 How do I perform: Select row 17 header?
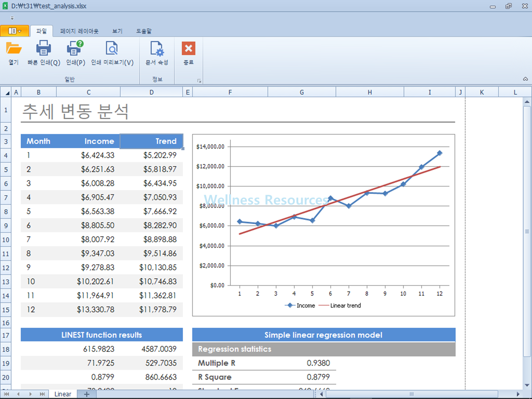(6, 335)
